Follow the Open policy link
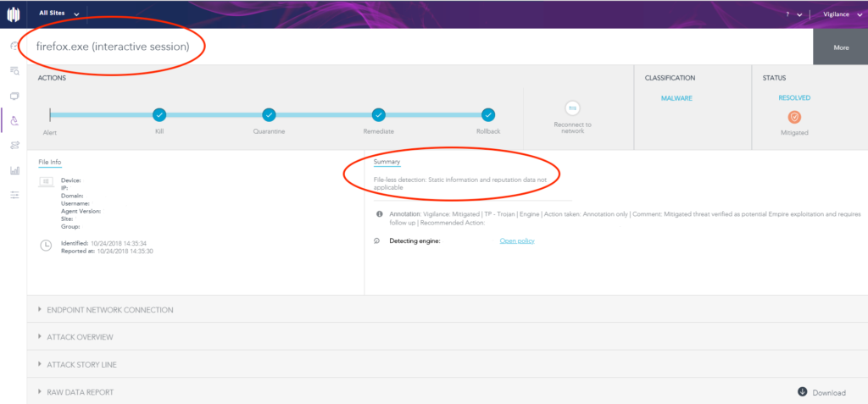The width and height of the screenshot is (868, 404). click(517, 241)
